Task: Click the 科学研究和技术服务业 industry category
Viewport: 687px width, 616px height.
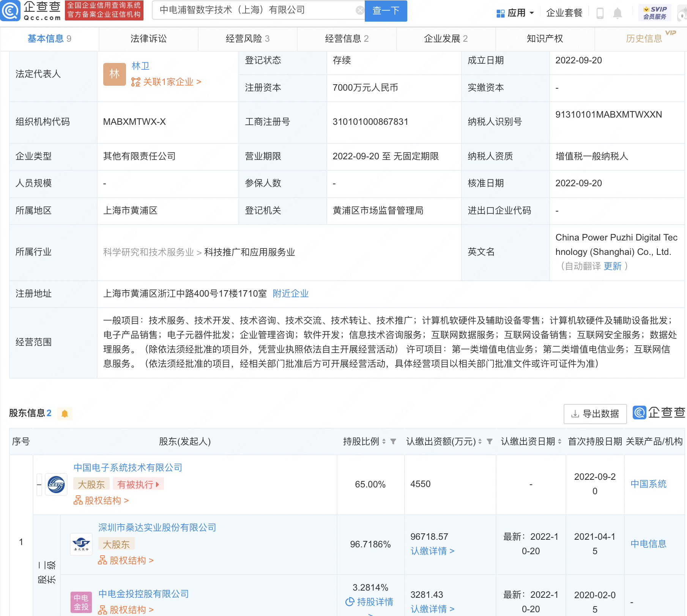Action: 148,252
